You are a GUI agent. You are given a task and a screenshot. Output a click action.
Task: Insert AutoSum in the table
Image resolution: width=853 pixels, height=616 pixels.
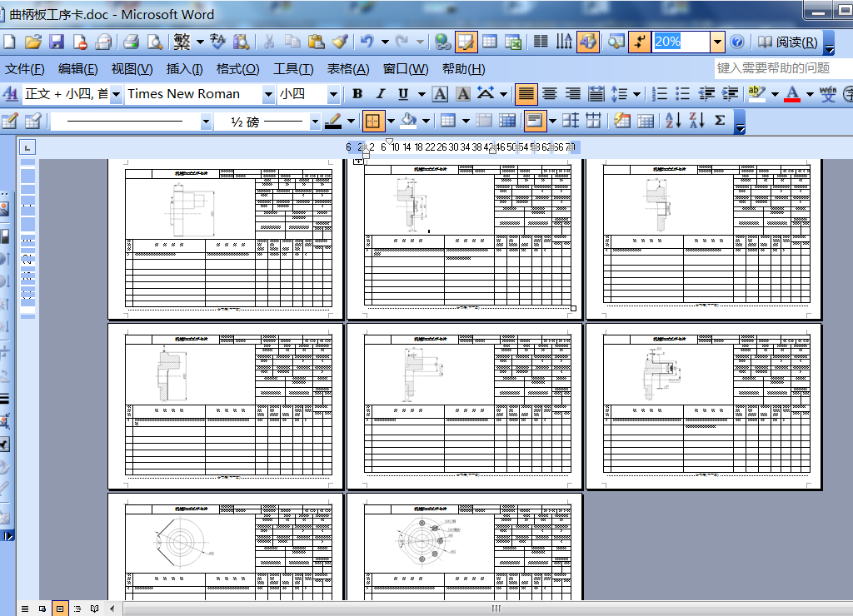pos(720,121)
